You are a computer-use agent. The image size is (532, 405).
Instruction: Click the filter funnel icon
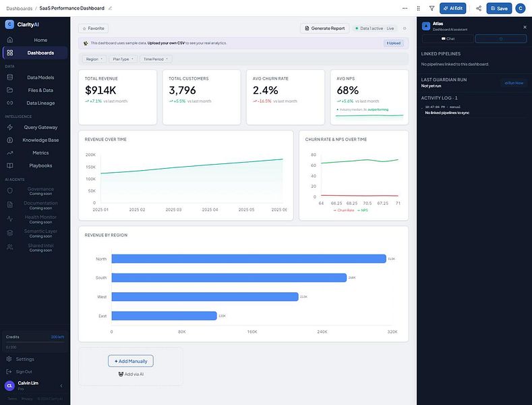pos(432,8)
